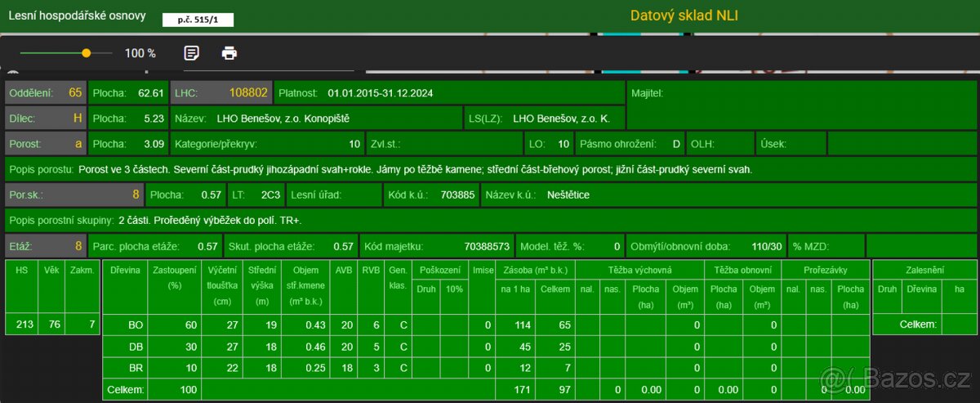Select the Dílec H field
The image size is (980, 403).
tap(46, 119)
